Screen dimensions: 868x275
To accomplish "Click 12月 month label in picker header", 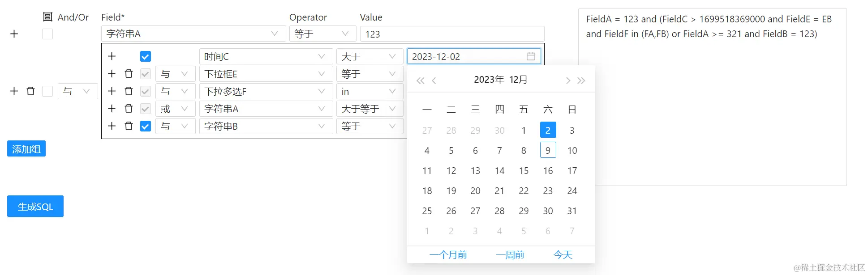I will coord(519,80).
